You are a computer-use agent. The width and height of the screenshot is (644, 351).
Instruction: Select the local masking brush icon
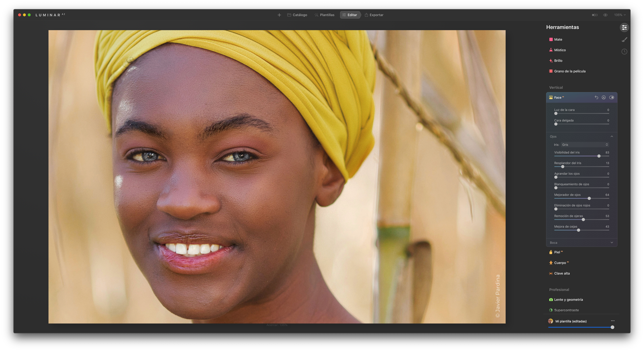point(624,39)
